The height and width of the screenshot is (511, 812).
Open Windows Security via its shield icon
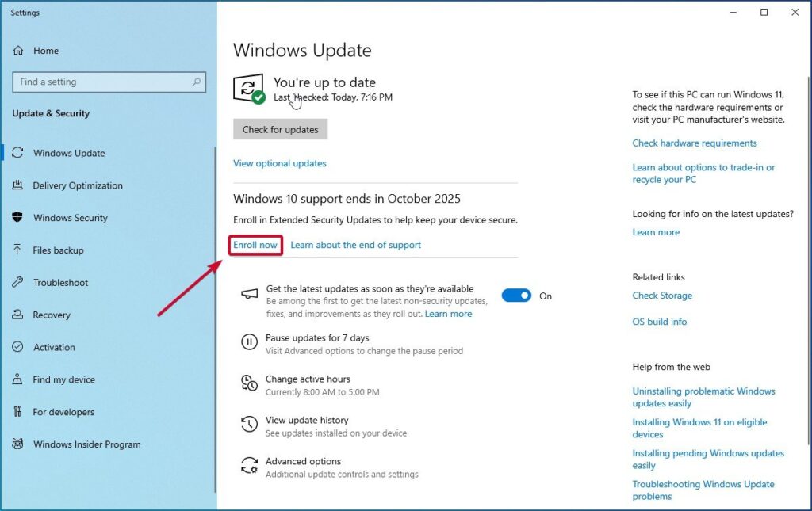(18, 218)
